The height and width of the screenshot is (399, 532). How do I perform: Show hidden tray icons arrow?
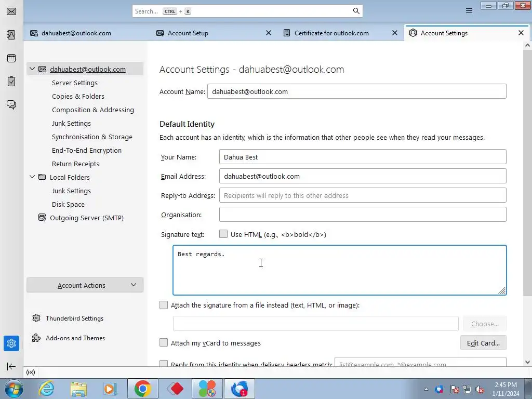tap(426, 390)
